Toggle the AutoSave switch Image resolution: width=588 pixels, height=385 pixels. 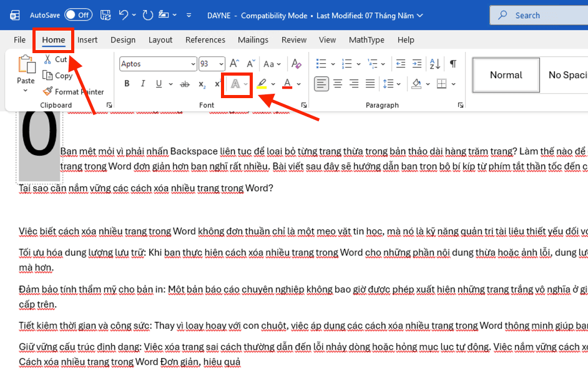(x=78, y=15)
